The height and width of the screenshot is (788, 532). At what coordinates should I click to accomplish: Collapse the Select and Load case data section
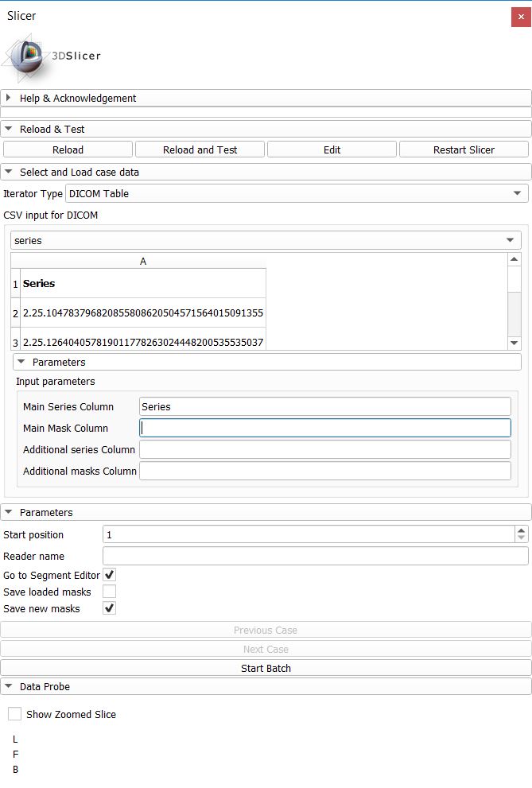coord(8,172)
